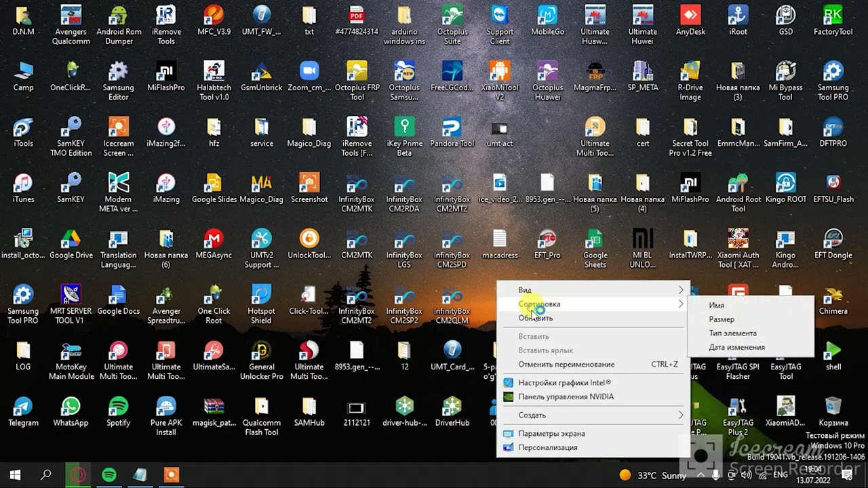The height and width of the screenshot is (488, 868).
Task: Open the weather 33°C Sunny widget
Action: coord(653,475)
